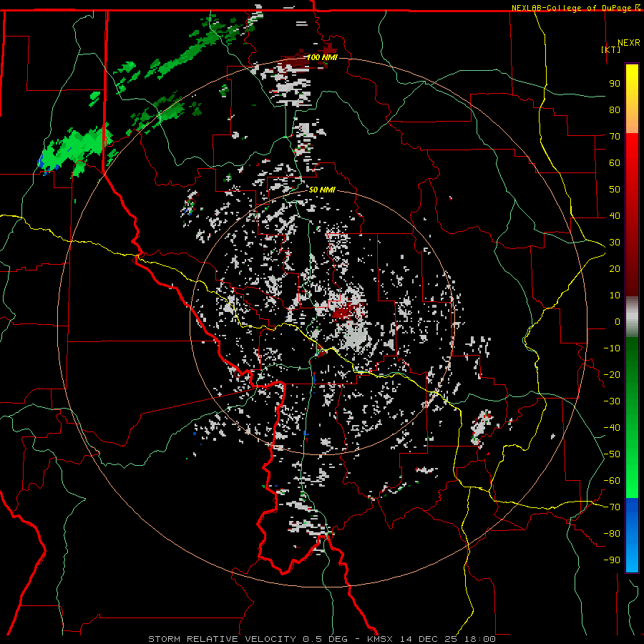Click the dark red velocity patch near radar center
Screen dimensions: 644x644
point(347,311)
